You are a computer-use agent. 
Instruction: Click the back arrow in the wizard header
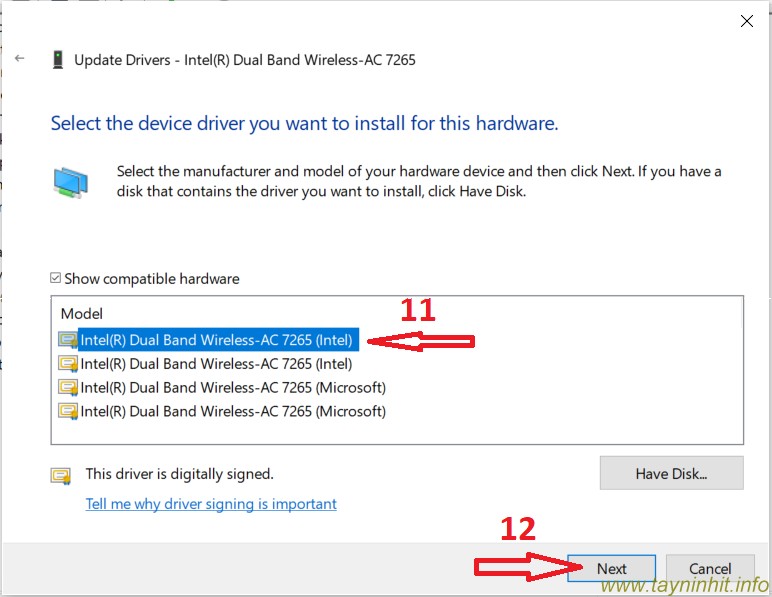(20, 59)
